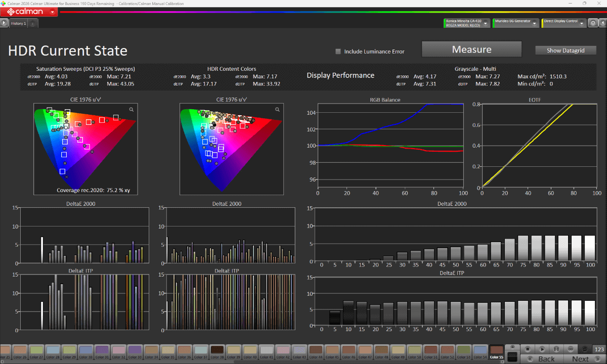Switch to the History 1 tab
607x364 pixels.
[x=18, y=23]
